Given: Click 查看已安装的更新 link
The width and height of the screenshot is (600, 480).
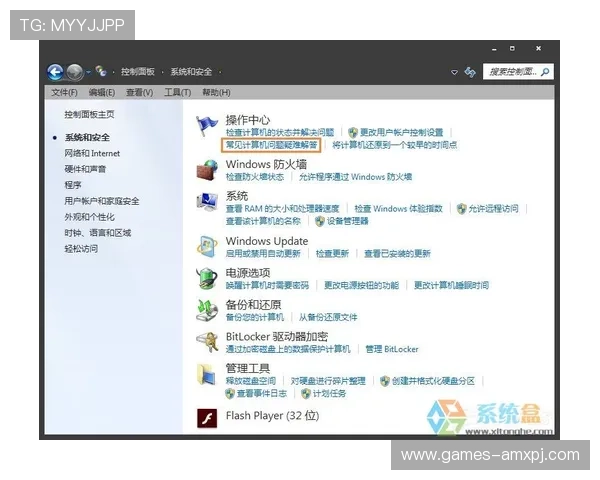Looking at the screenshot, I should point(397,253).
